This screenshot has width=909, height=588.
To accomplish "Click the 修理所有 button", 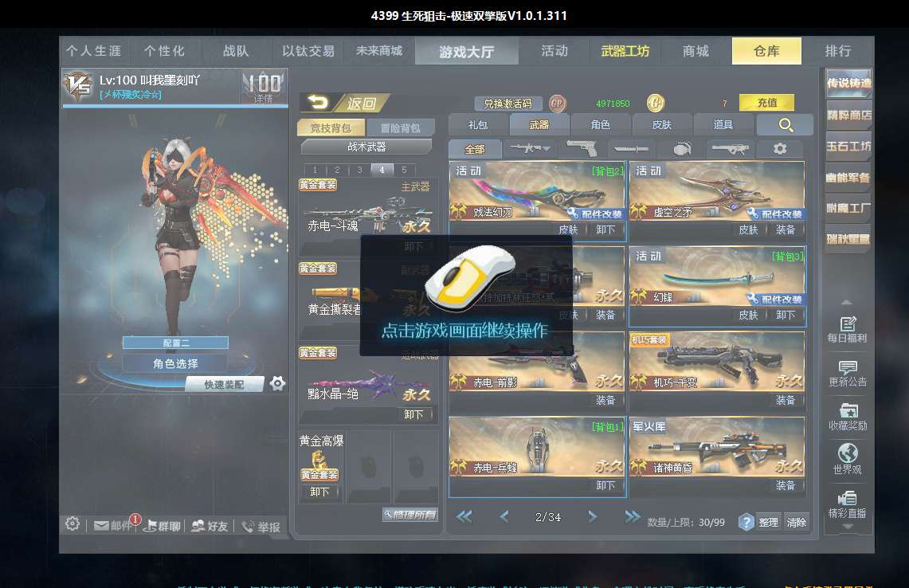I will point(409,515).
